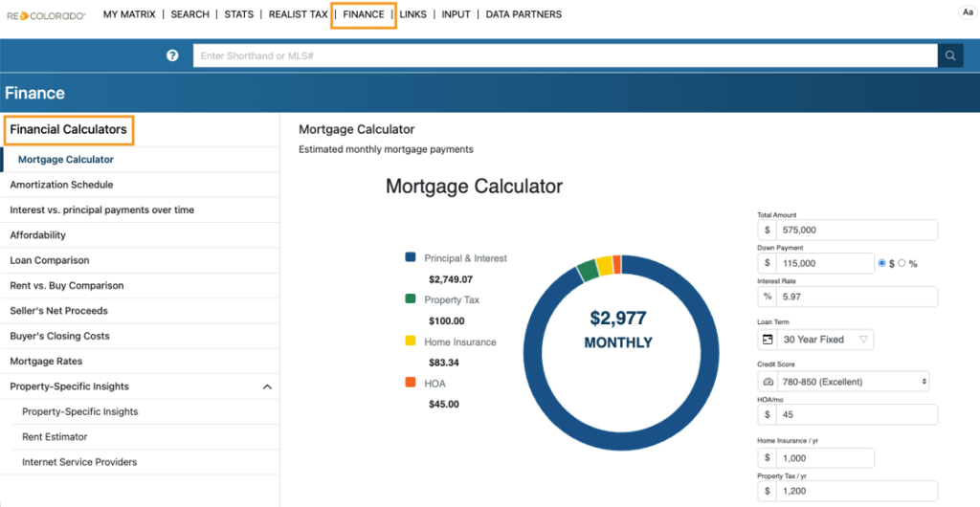The height and width of the screenshot is (507, 980).
Task: Open the Rent vs. Buy Comparison link
Action: (x=66, y=286)
